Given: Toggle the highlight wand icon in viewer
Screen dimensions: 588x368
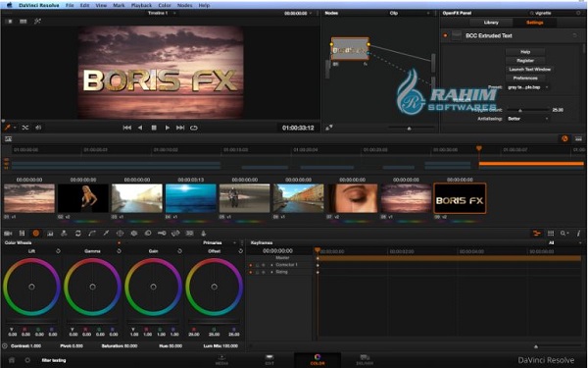Looking at the screenshot, I should (x=37, y=22).
